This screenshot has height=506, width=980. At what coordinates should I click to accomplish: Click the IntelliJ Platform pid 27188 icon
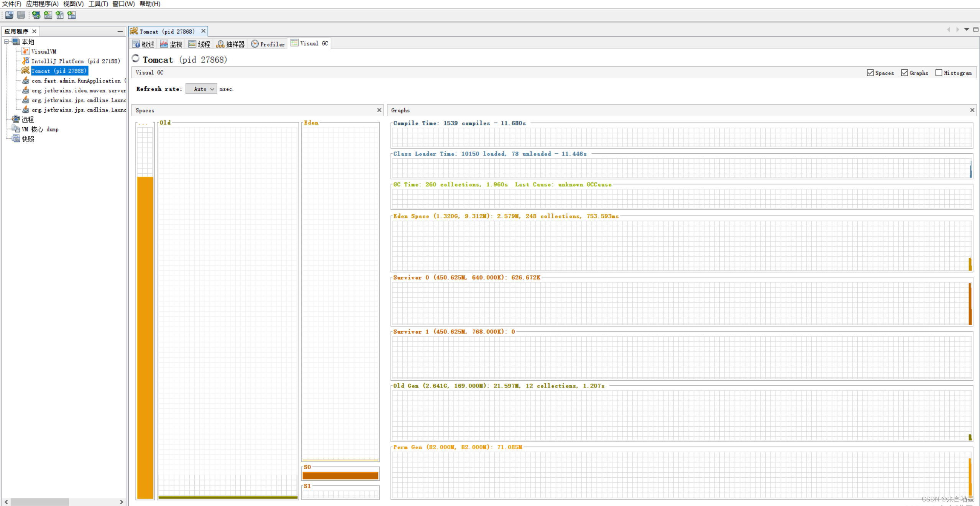click(26, 61)
